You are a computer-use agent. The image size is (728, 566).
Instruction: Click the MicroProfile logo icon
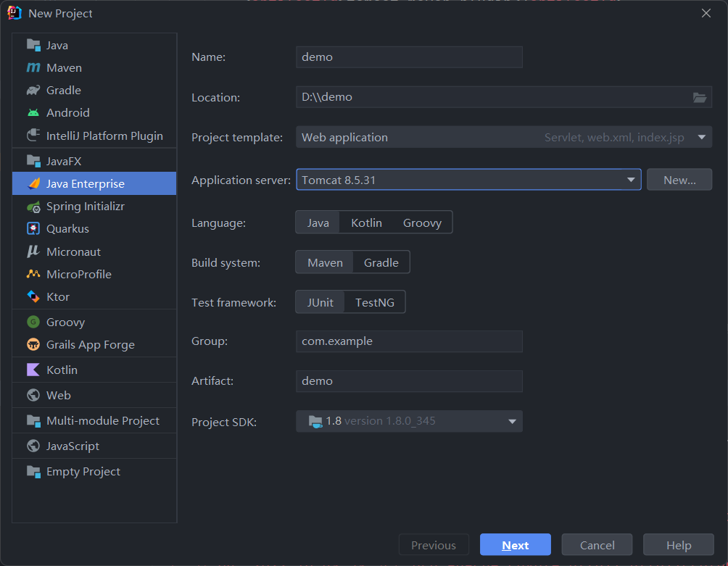click(33, 274)
